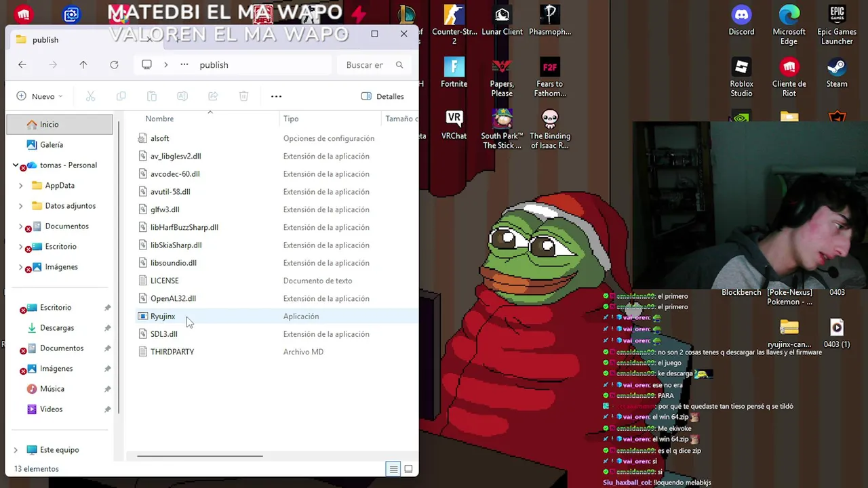
Task: Select Inicio in navigation pane
Action: click(60, 124)
